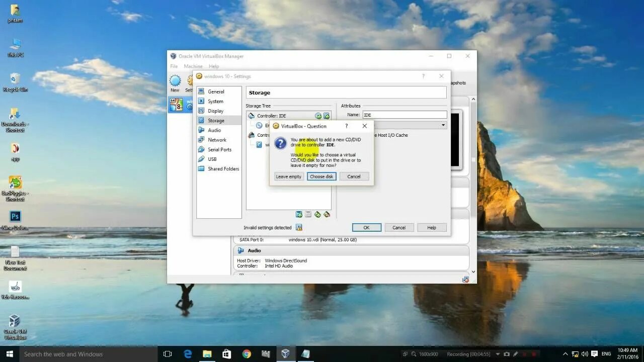
Task: Click the invalid settings warning icon
Action: coord(299,227)
